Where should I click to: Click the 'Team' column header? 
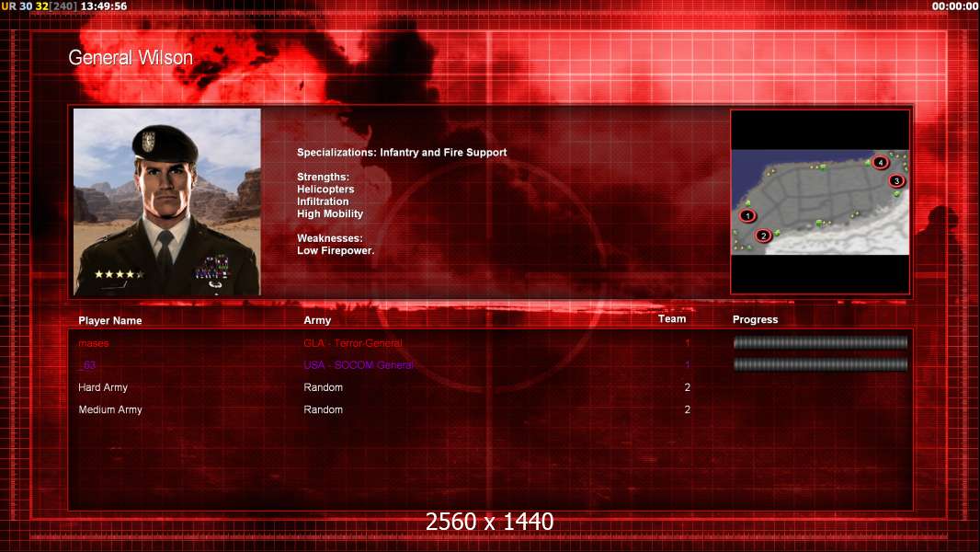pos(672,319)
